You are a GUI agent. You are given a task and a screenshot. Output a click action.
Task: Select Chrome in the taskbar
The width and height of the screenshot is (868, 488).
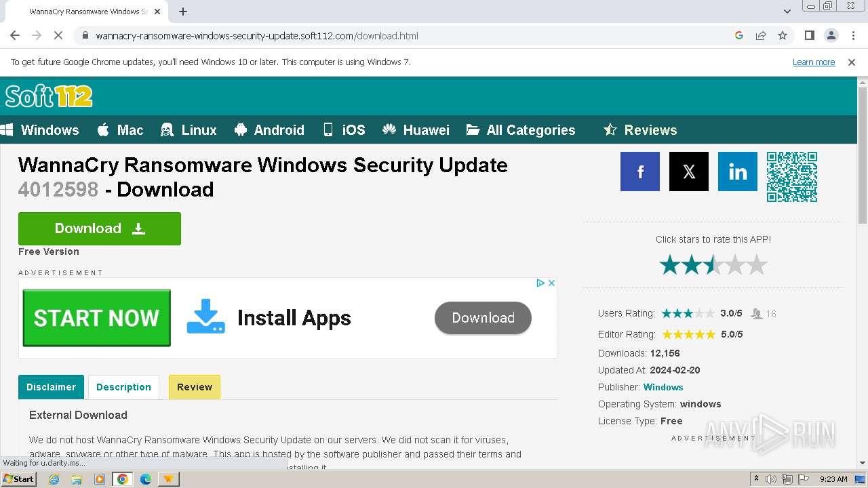(123, 479)
